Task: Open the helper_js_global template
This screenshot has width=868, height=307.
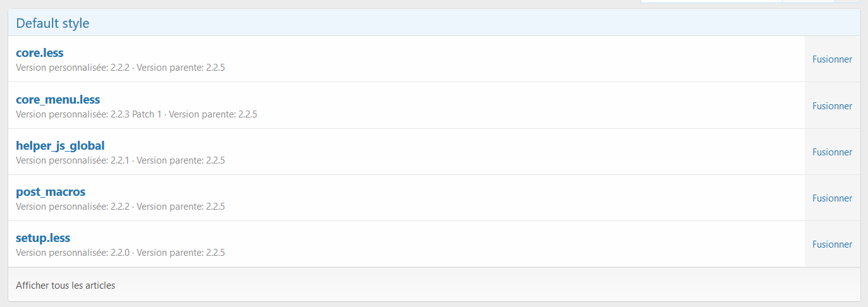Action: (x=60, y=145)
